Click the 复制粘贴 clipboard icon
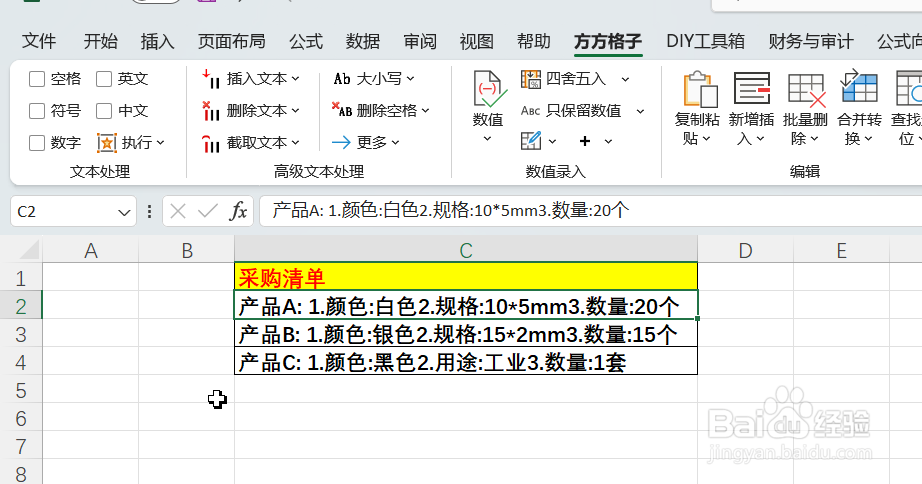The height and width of the screenshot is (484, 922). point(699,89)
